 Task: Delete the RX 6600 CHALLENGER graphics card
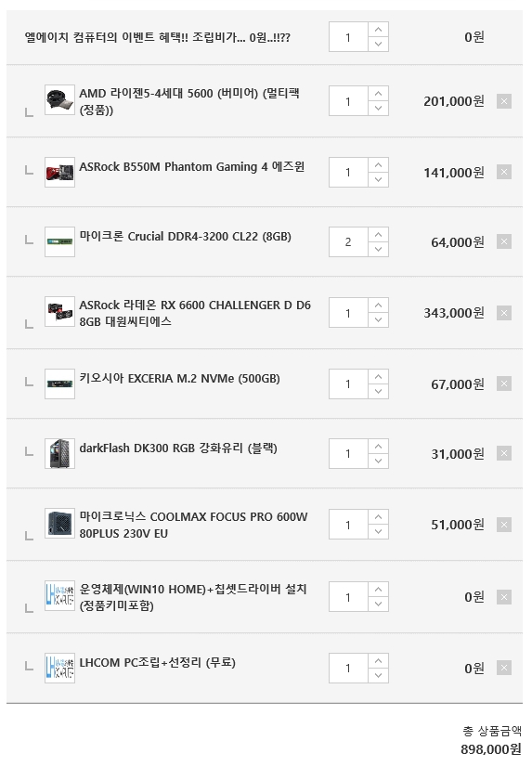tap(503, 313)
